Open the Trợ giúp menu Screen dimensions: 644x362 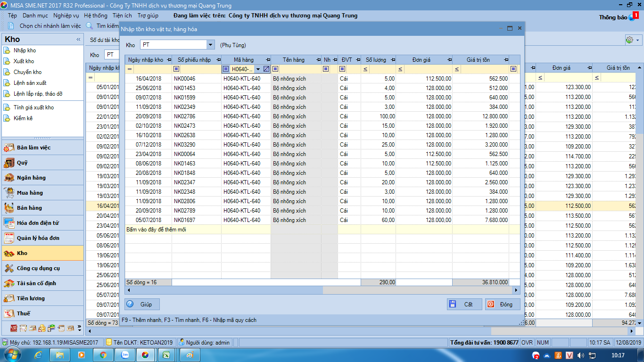click(148, 16)
